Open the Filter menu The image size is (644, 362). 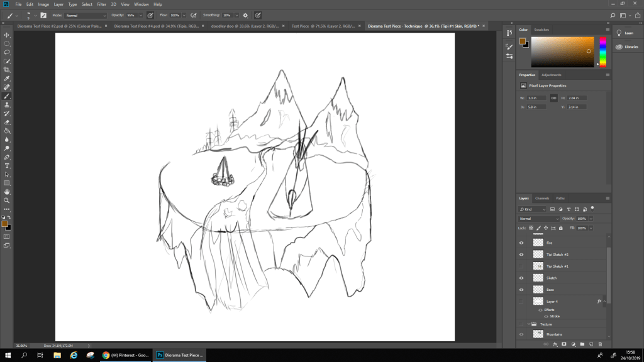pyautogui.click(x=101, y=4)
